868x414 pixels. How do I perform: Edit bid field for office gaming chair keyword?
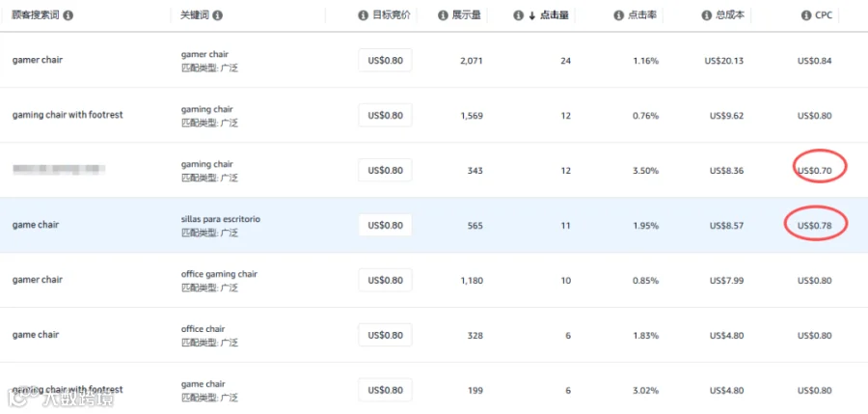coord(385,280)
